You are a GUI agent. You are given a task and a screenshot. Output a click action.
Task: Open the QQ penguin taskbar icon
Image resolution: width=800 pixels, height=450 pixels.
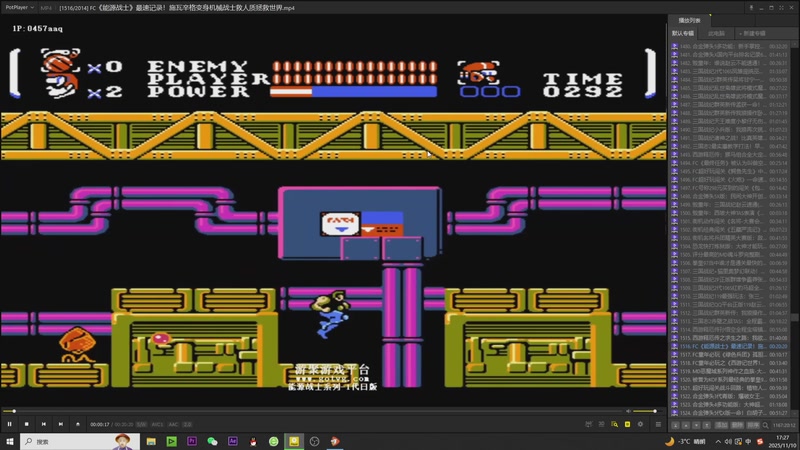tap(253, 441)
